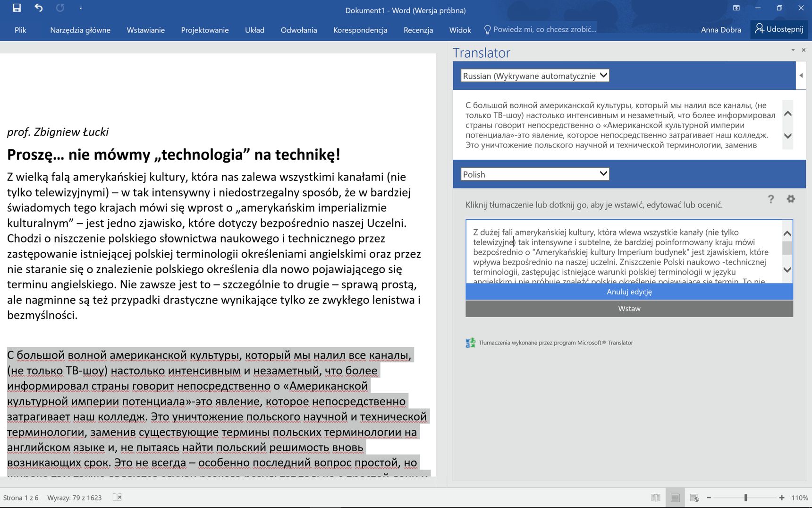Screen dimensions: 812x508
Task: Expand the Quick Access Toolbar customize arrow
Action: point(81,8)
